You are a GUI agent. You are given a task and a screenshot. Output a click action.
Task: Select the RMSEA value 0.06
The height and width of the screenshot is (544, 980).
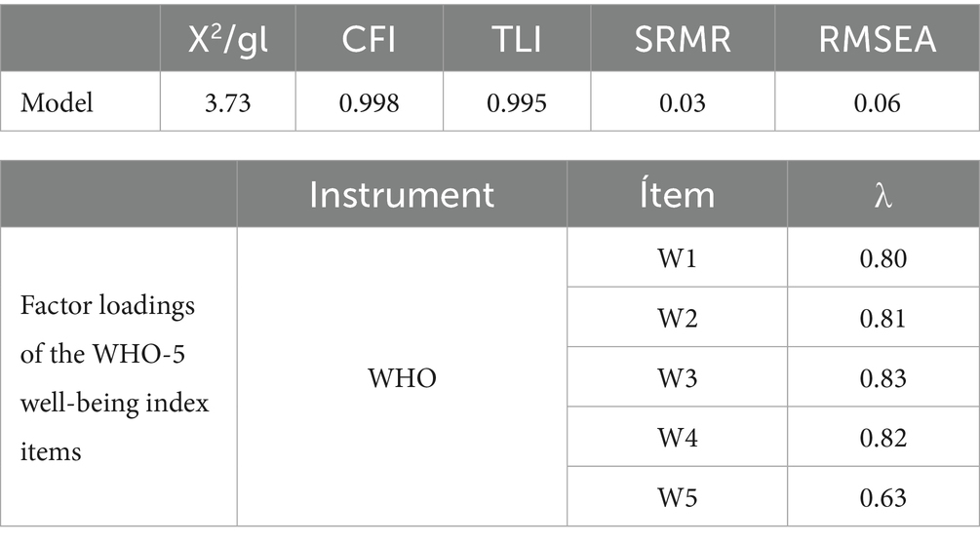pyautogui.click(x=878, y=102)
